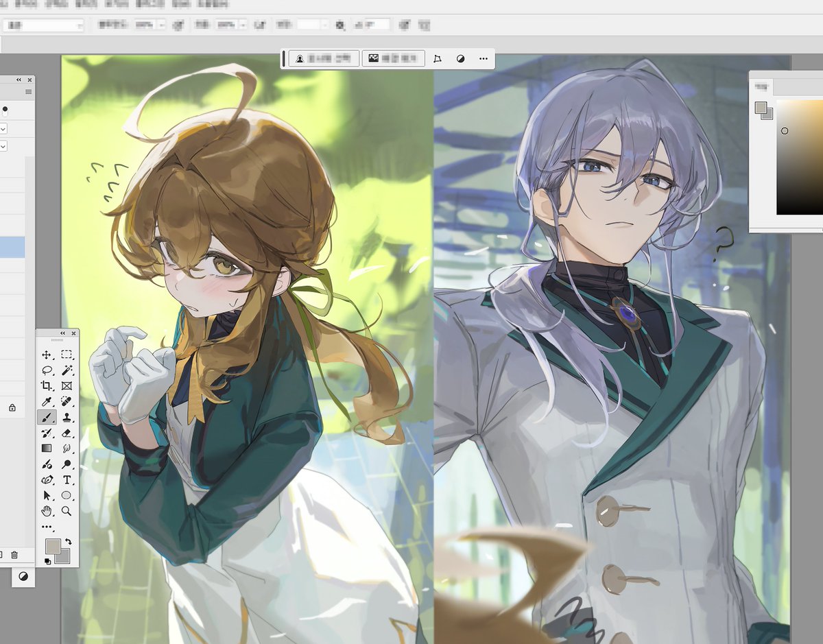823x644 pixels.
Task: Swap foreground and background colors arrow
Action: tap(68, 542)
